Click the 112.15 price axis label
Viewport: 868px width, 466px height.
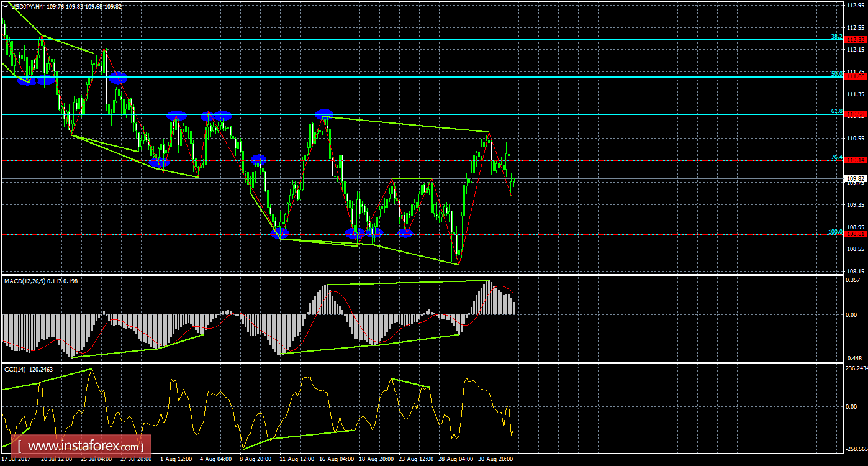pos(856,50)
